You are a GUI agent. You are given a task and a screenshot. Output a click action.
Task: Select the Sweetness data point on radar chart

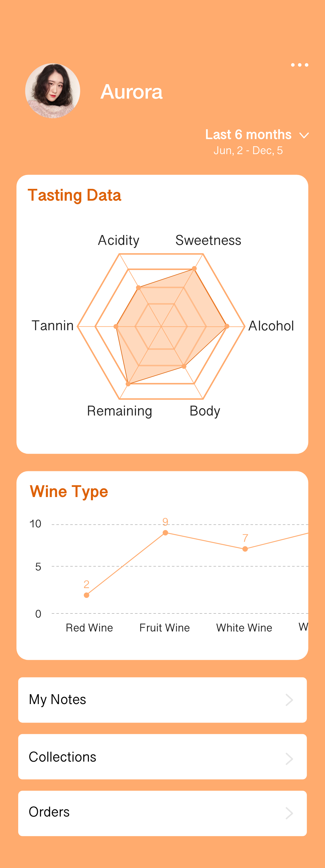(x=194, y=268)
